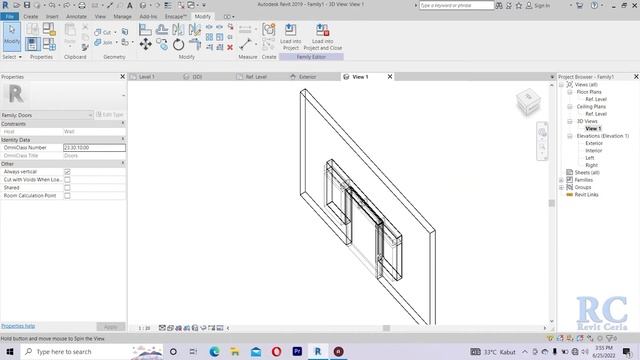Image resolution: width=640 pixels, height=360 pixels.
Task: Open the File menu tab
Action: (x=9, y=17)
